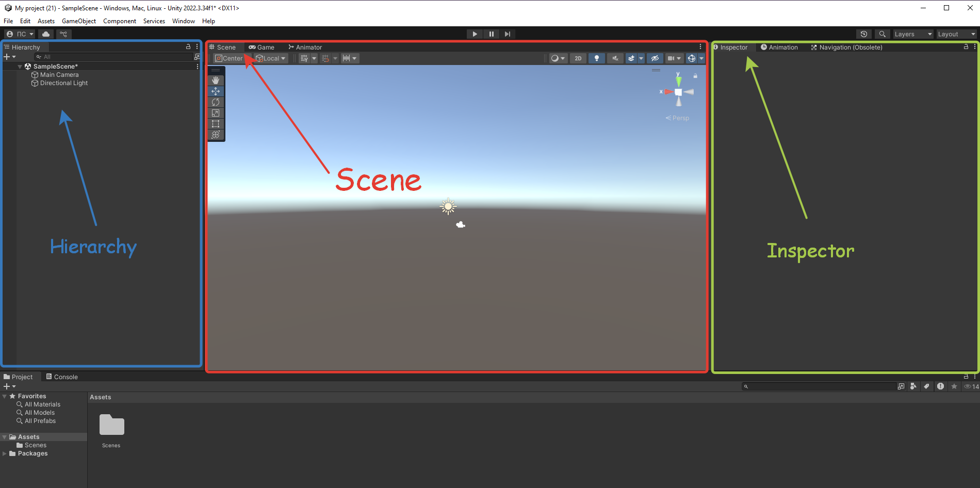Image resolution: width=980 pixels, height=488 pixels.
Task: Toggle grid snapping icon
Action: 325,58
